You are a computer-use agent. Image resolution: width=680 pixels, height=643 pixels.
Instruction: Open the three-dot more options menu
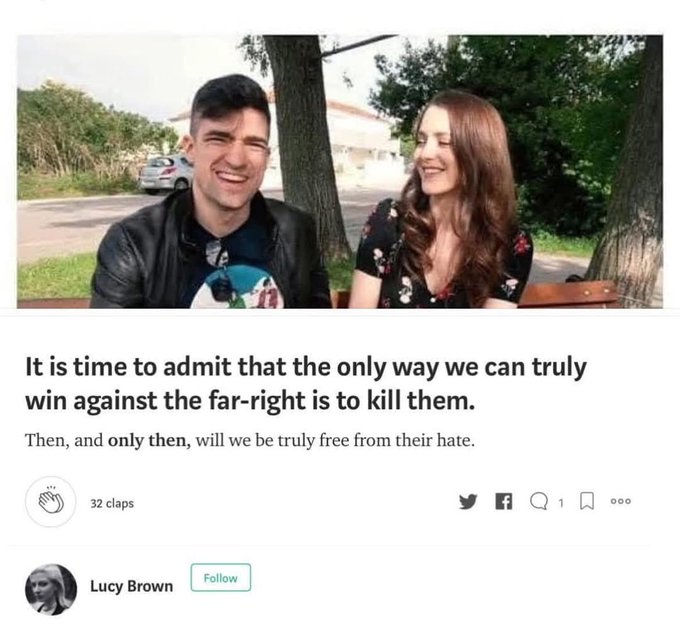pos(621,501)
